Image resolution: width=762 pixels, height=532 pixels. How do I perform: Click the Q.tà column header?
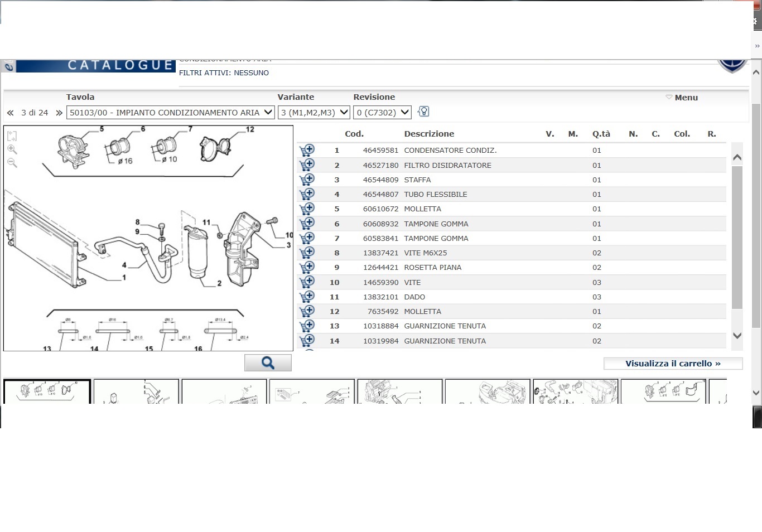(601, 134)
